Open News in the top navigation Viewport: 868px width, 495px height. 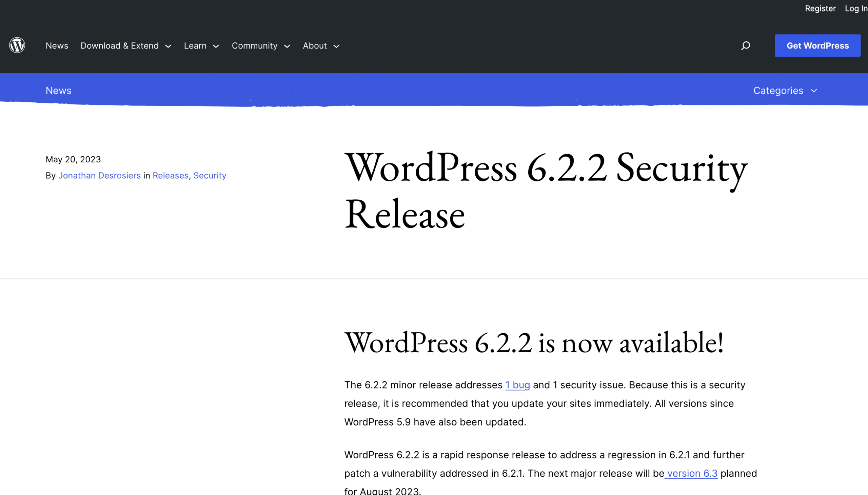(x=57, y=45)
